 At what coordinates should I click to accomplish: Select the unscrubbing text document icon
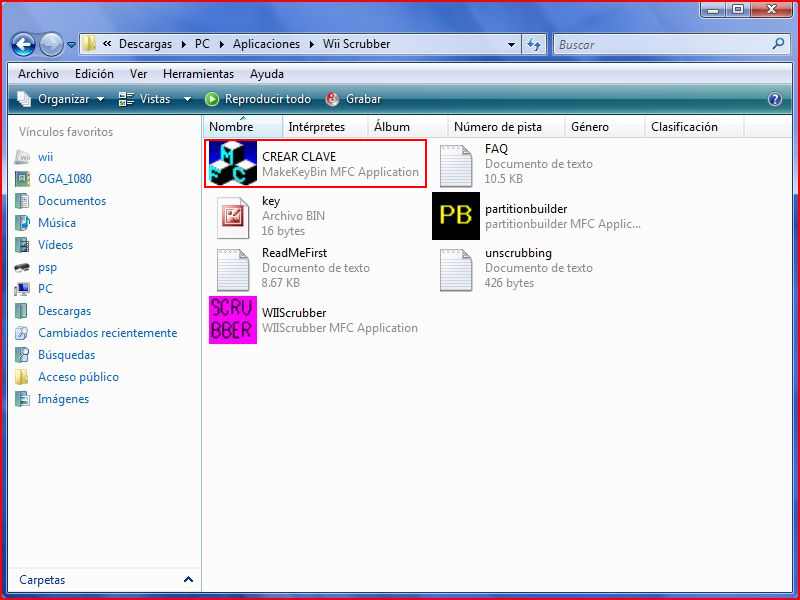tap(456, 270)
